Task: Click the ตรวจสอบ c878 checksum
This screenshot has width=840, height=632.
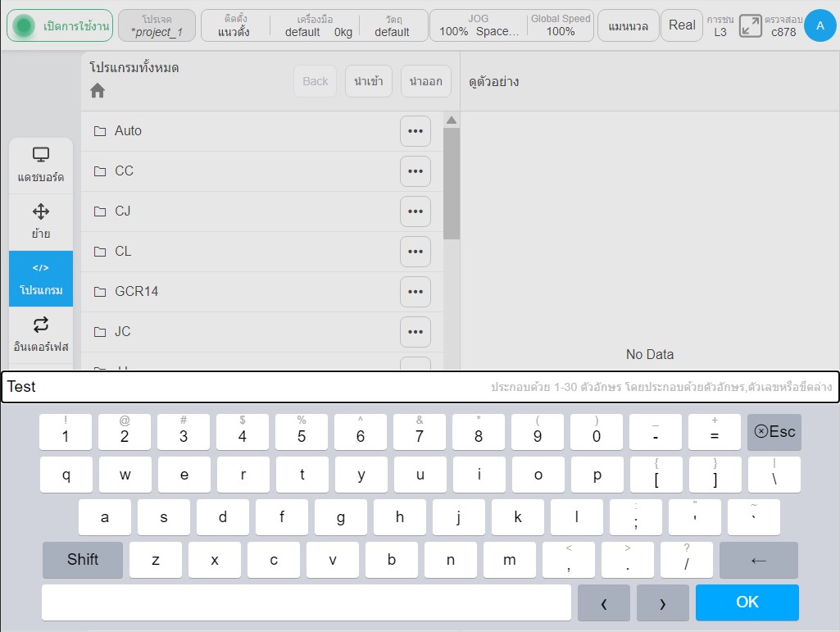Action: point(783,25)
